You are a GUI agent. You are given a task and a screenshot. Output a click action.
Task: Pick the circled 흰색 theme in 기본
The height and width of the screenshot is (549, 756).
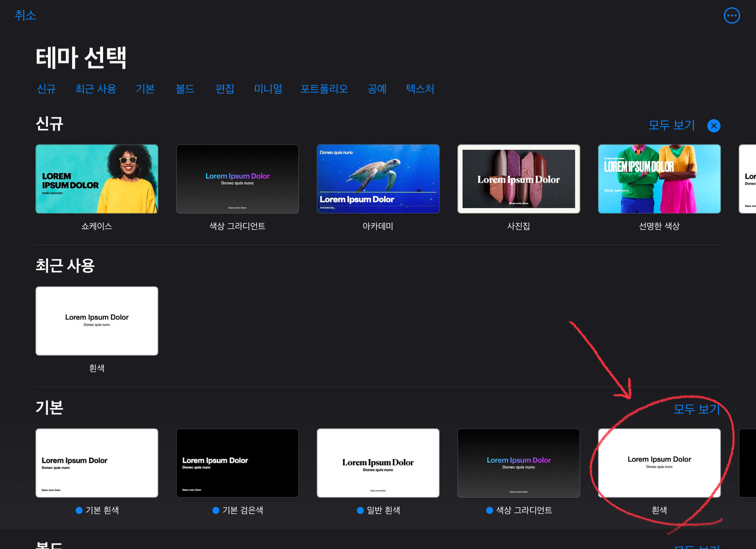click(659, 463)
